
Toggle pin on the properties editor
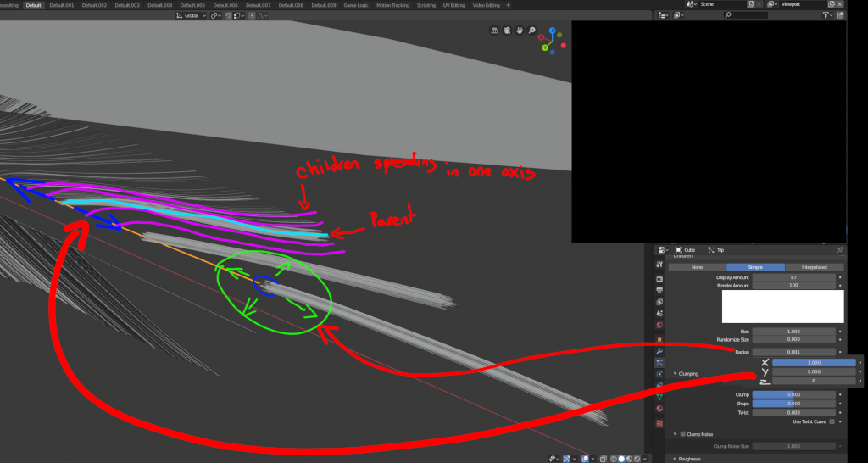[840, 250]
